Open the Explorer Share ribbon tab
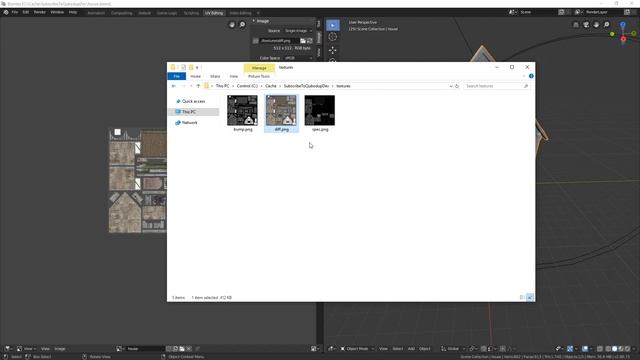This screenshot has width=640, height=360. click(x=215, y=76)
